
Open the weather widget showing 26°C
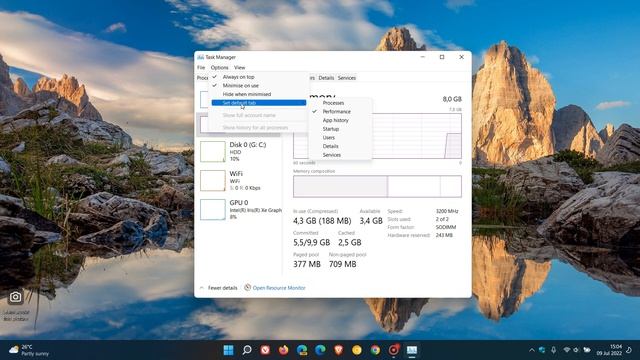pos(29,350)
